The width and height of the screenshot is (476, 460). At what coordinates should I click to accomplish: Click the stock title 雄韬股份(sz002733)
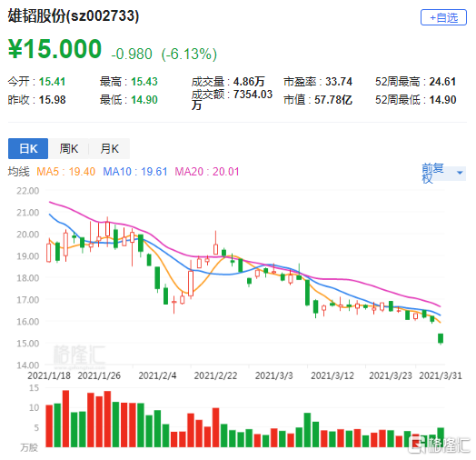coord(74,15)
